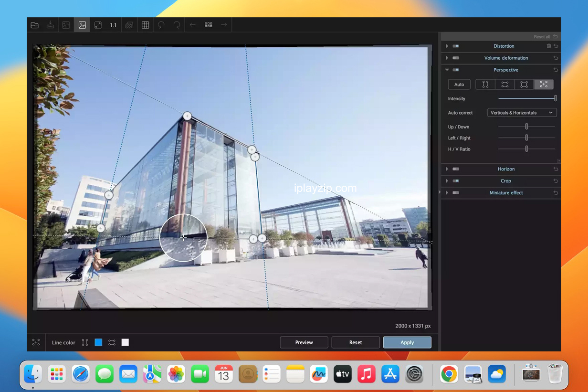Open the Auto correct dropdown
The image size is (588, 392).
522,113
